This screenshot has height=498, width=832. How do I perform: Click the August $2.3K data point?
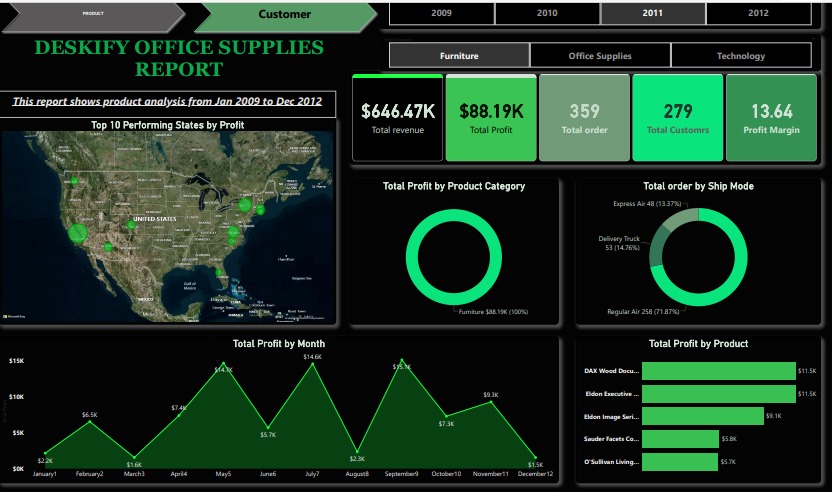click(x=357, y=451)
